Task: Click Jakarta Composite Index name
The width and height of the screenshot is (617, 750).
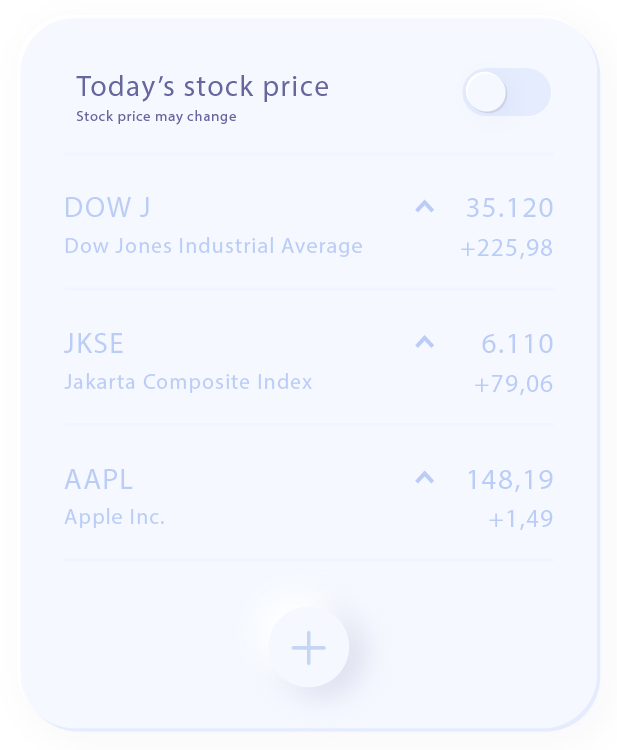Action: 188,382
